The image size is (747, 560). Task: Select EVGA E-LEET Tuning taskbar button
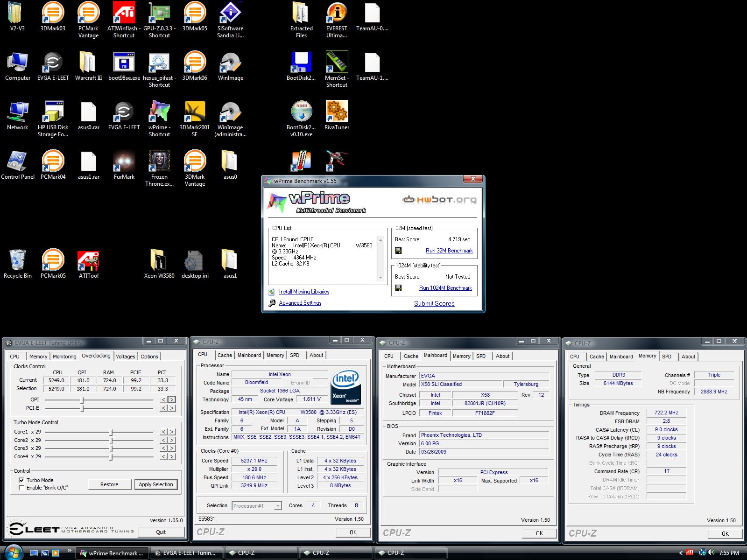(x=187, y=553)
